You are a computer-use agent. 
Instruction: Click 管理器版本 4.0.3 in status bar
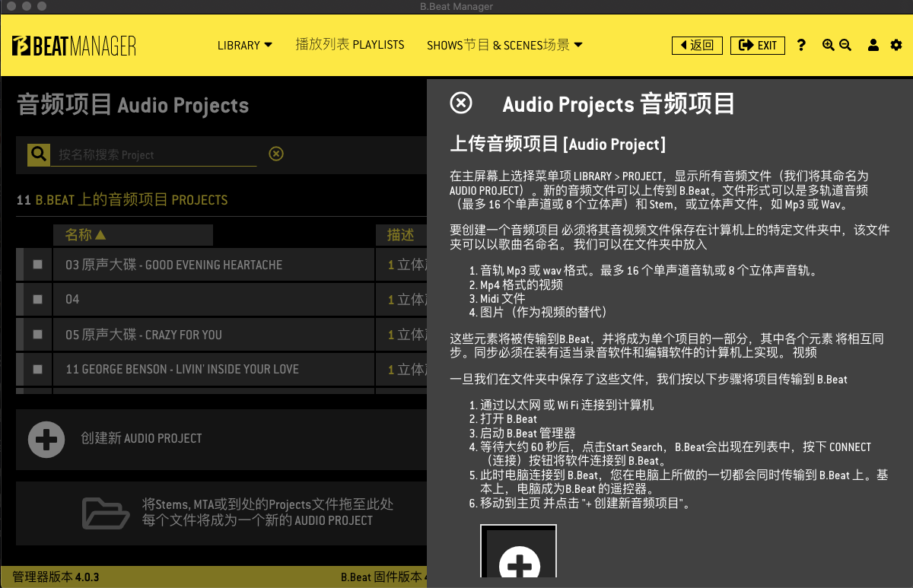(x=56, y=577)
